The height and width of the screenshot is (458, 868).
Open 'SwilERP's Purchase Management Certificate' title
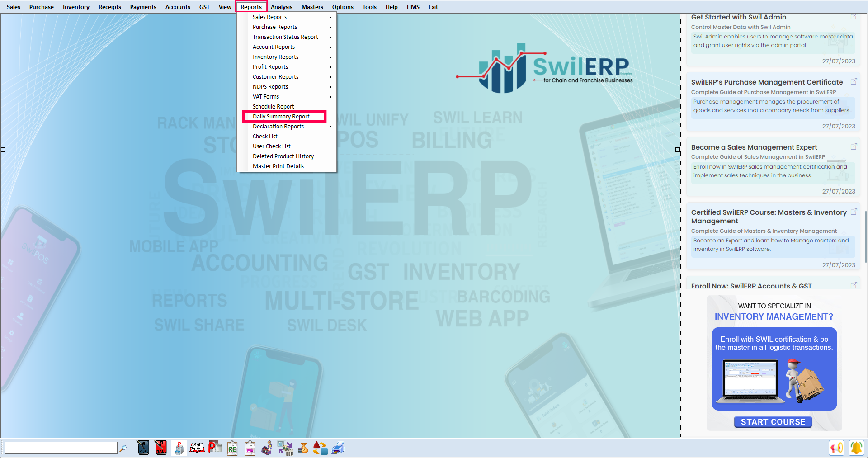coord(767,82)
